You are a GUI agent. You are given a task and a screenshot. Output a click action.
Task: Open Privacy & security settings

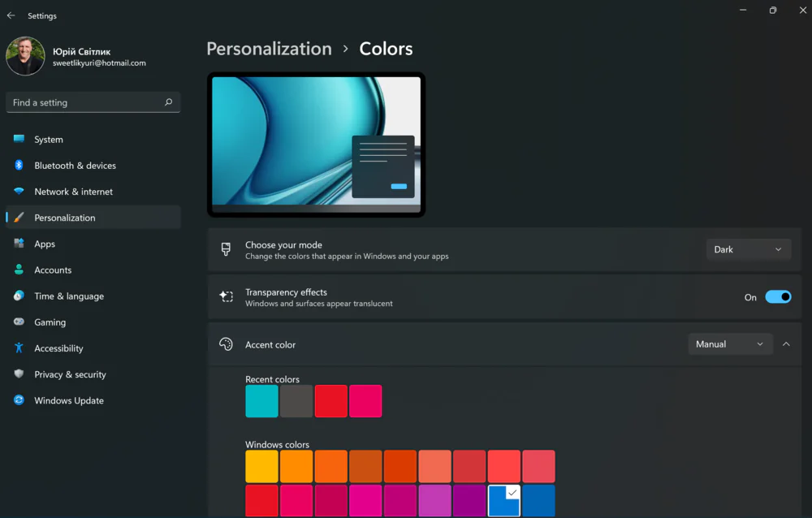click(x=70, y=374)
